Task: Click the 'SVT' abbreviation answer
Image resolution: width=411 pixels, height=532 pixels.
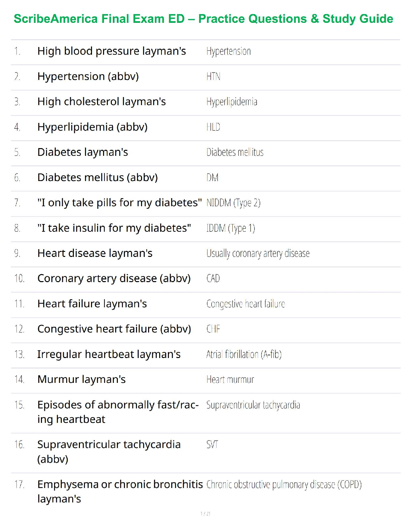Action: [x=212, y=445]
